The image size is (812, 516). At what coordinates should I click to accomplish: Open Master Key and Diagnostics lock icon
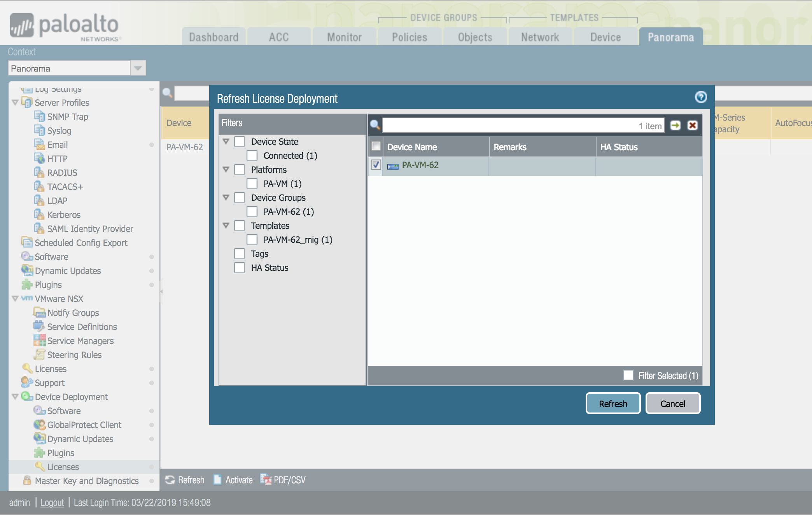coord(27,481)
